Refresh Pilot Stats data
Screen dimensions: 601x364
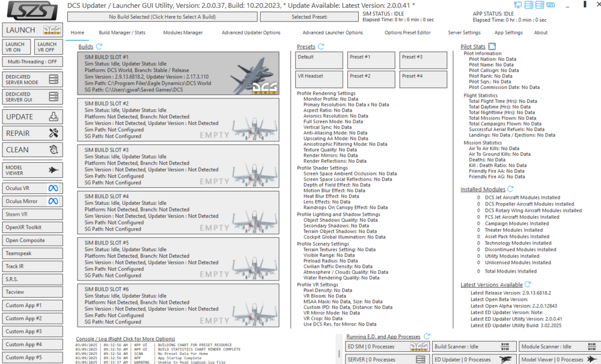click(x=492, y=46)
